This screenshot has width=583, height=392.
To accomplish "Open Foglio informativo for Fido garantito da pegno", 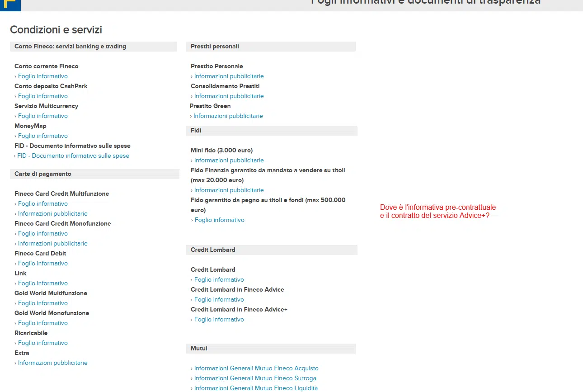I will click(x=219, y=220).
